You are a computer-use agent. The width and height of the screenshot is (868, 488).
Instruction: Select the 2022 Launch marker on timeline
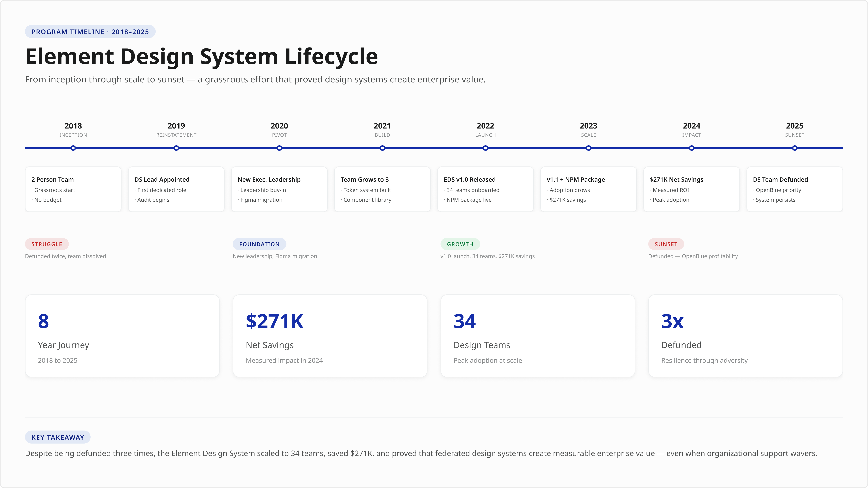tap(485, 148)
